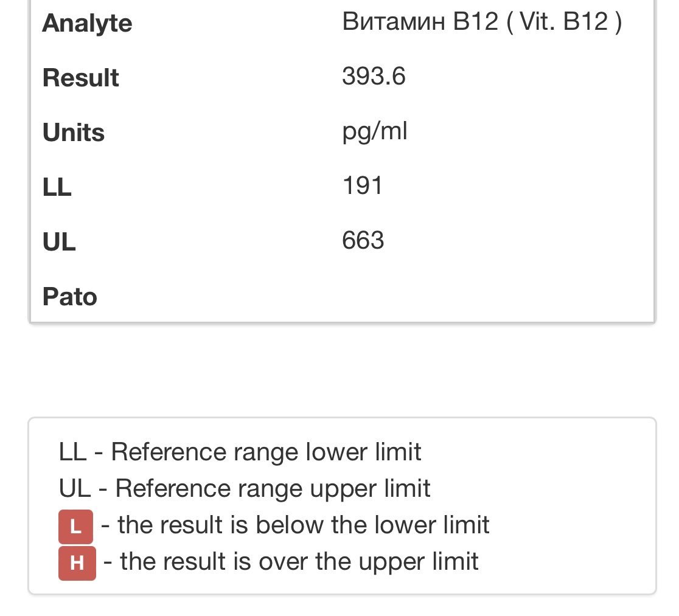Click the upper limit value 663
This screenshot has height=616, width=679.
pos(363,241)
